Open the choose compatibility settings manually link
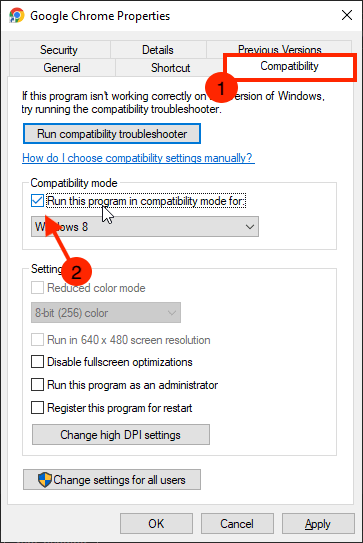The image size is (363, 543). [138, 158]
